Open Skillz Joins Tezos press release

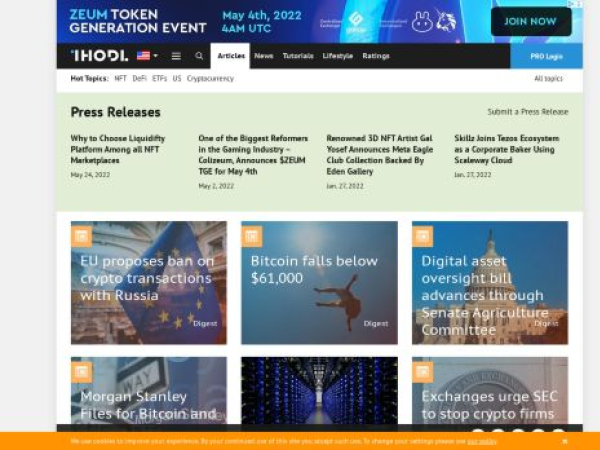pos(507,149)
